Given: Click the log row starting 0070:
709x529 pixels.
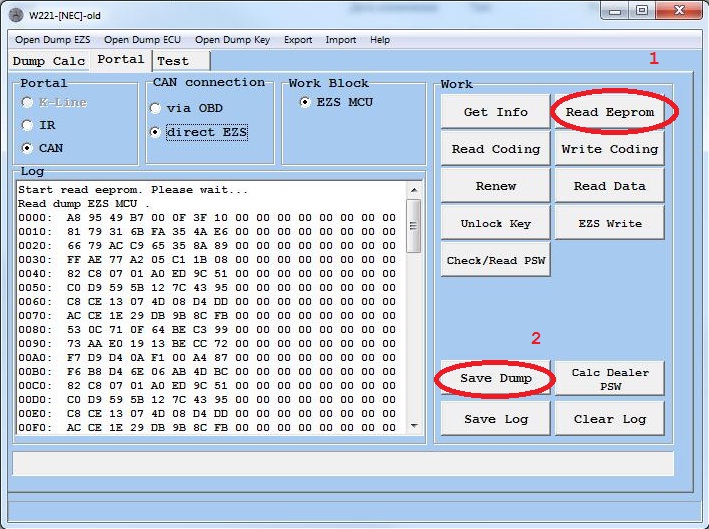Looking at the screenshot, I should [207, 316].
